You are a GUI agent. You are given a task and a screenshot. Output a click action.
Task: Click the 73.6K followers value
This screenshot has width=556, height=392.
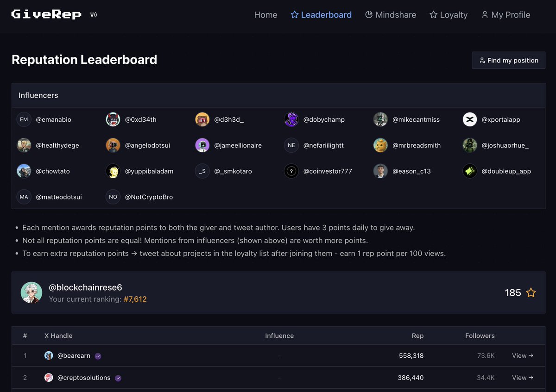tap(486, 355)
